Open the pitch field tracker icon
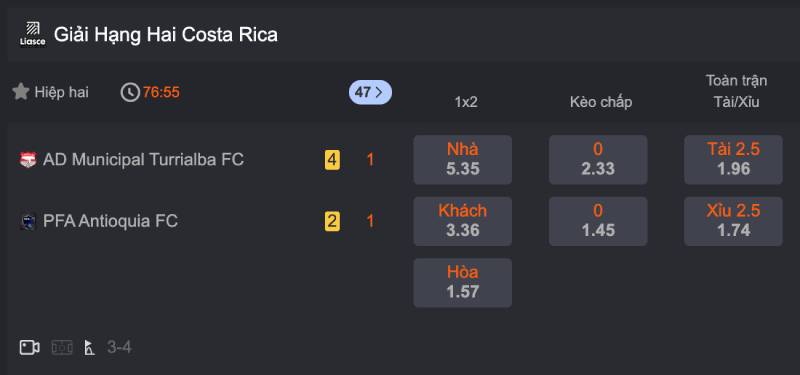The height and width of the screenshot is (375, 800). coord(62,347)
